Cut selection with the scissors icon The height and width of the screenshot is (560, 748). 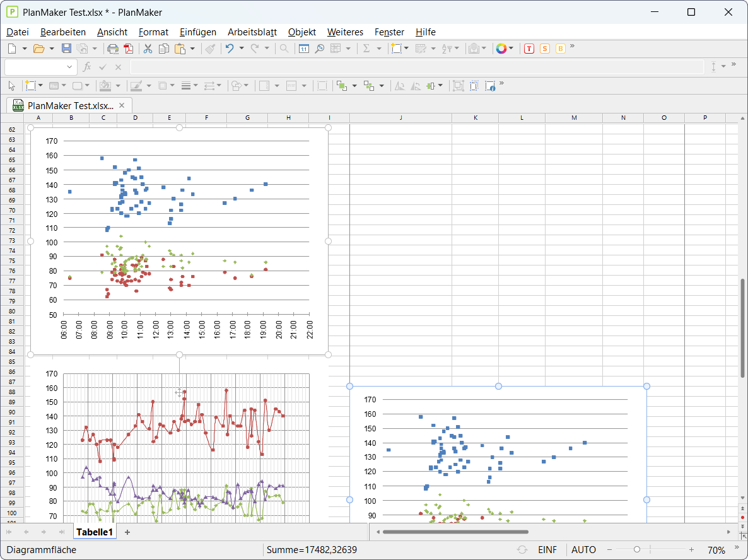click(x=148, y=49)
